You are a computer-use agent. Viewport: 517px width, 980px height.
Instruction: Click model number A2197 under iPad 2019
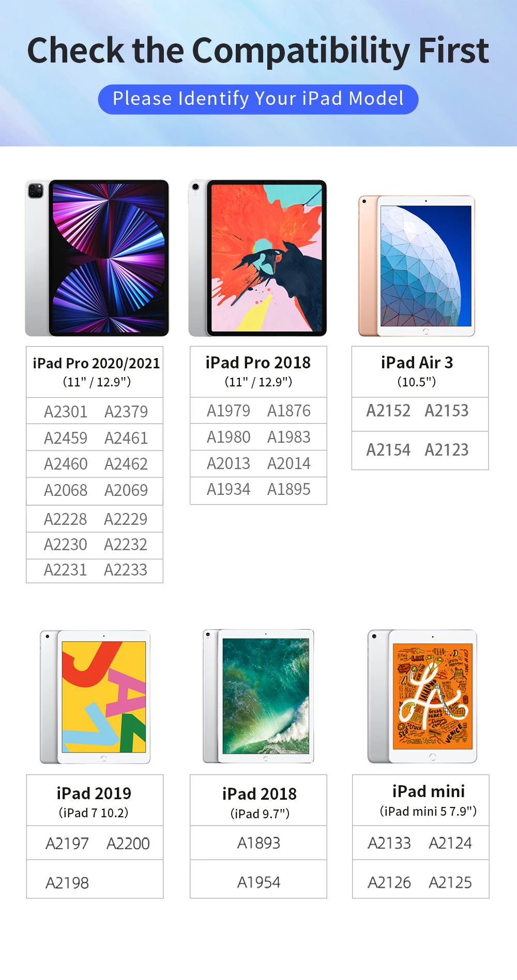click(x=67, y=844)
